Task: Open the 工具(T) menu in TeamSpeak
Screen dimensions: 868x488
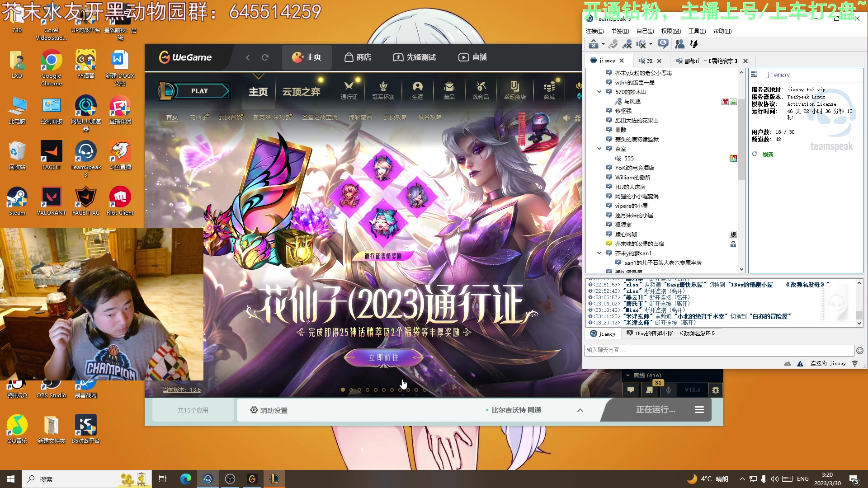Action: click(697, 31)
